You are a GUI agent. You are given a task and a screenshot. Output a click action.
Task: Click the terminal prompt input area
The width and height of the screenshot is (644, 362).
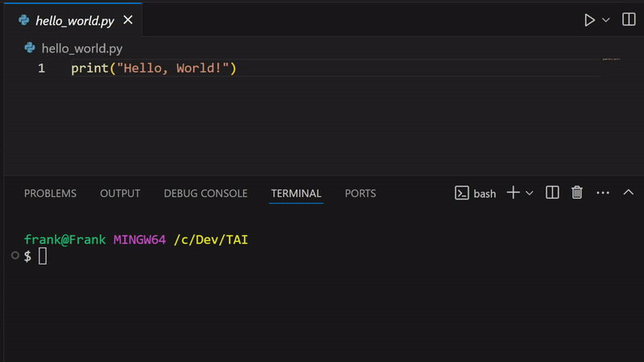(43, 256)
